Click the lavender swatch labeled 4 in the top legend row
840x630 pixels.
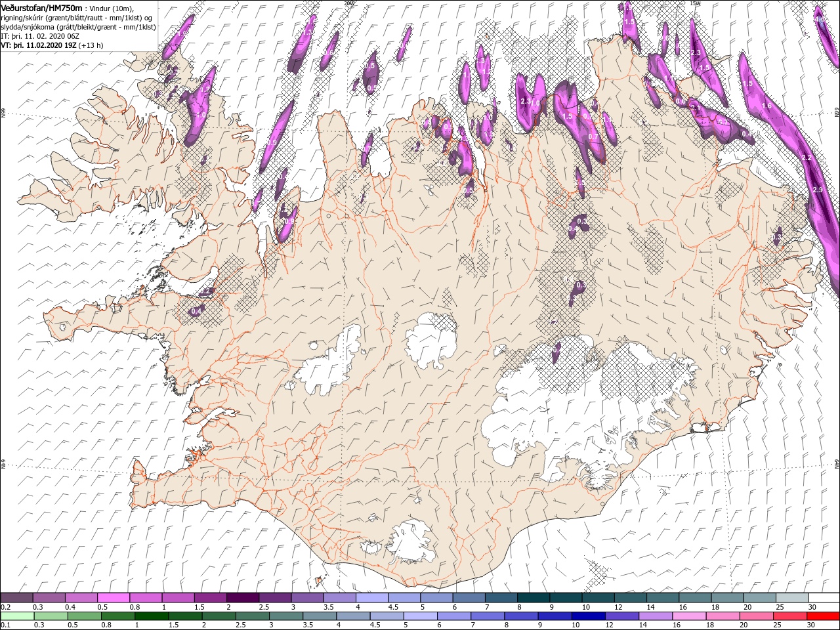pyautogui.click(x=371, y=598)
